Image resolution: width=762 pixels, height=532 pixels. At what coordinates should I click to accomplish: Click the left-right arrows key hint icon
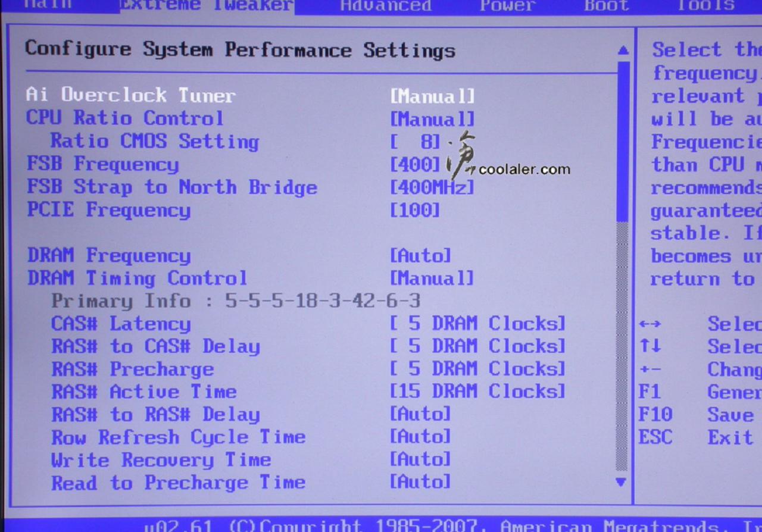[649, 324]
